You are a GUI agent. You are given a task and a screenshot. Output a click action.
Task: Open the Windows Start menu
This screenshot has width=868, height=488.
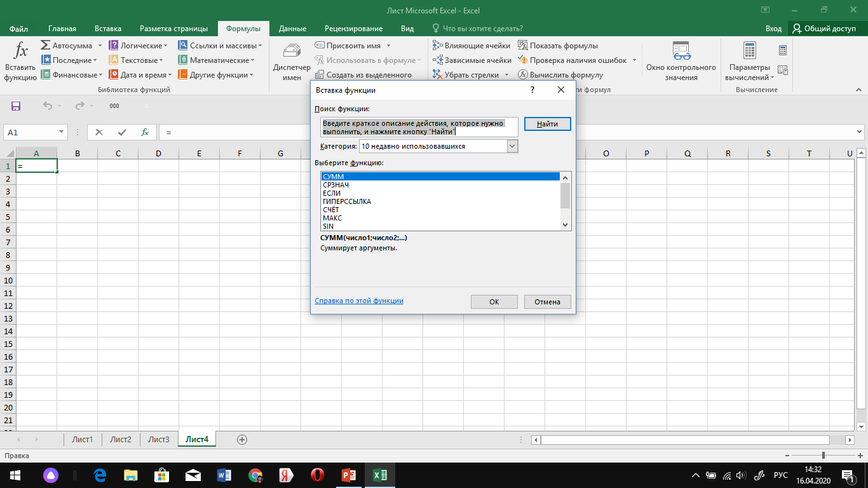pyautogui.click(x=15, y=475)
